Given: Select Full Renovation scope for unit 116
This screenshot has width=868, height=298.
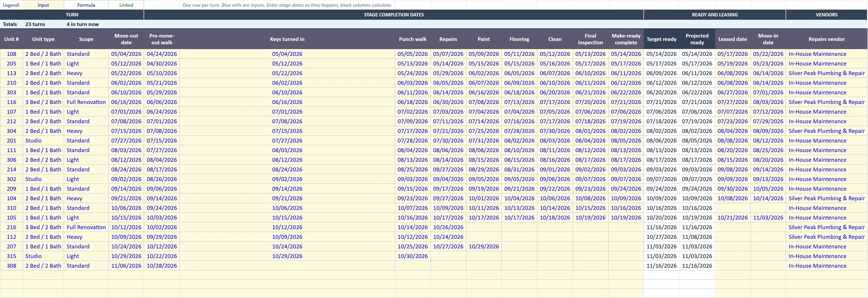Looking at the screenshot, I should pos(86,102).
